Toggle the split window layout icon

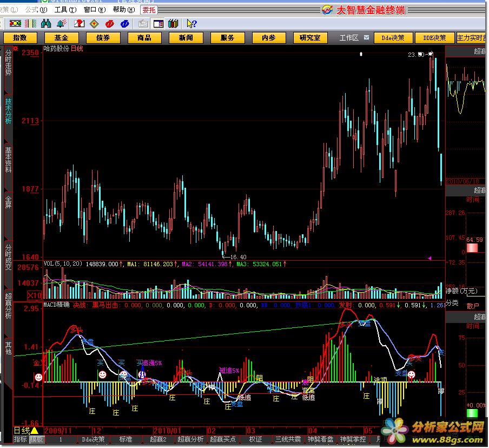click(x=158, y=24)
